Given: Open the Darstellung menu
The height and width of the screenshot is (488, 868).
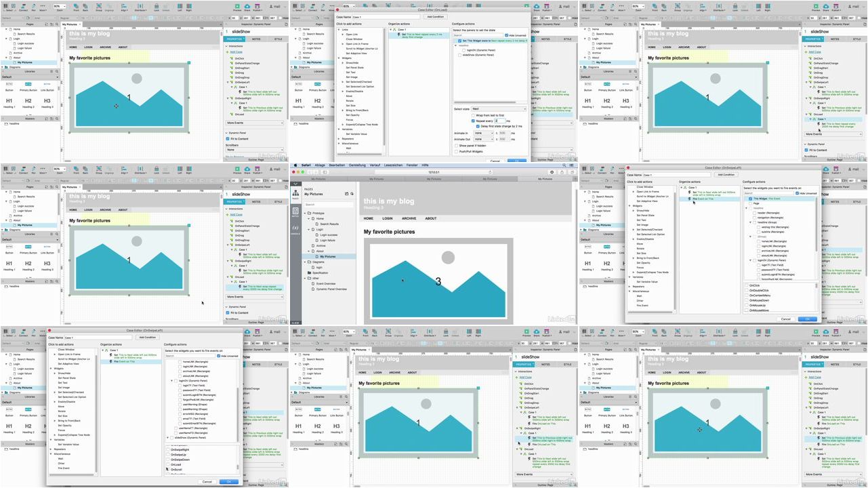Looking at the screenshot, I should pos(358,165).
